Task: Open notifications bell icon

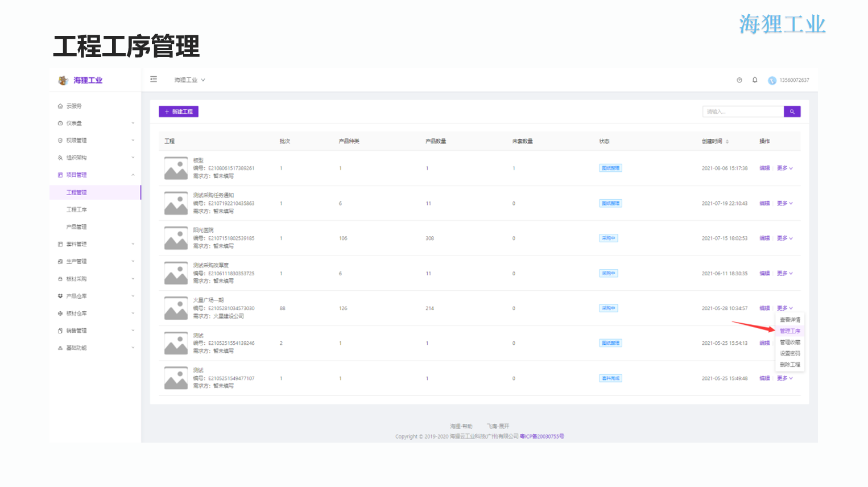Action: point(755,80)
